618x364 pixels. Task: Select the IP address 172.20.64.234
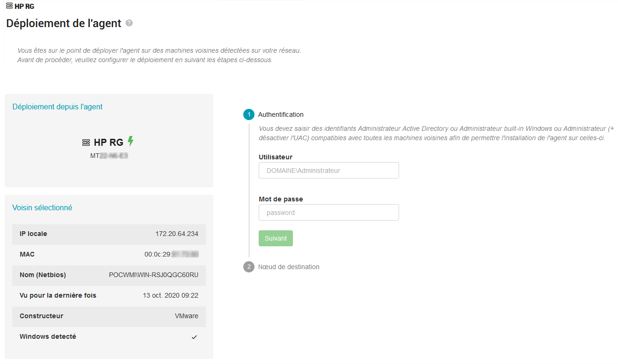point(176,234)
